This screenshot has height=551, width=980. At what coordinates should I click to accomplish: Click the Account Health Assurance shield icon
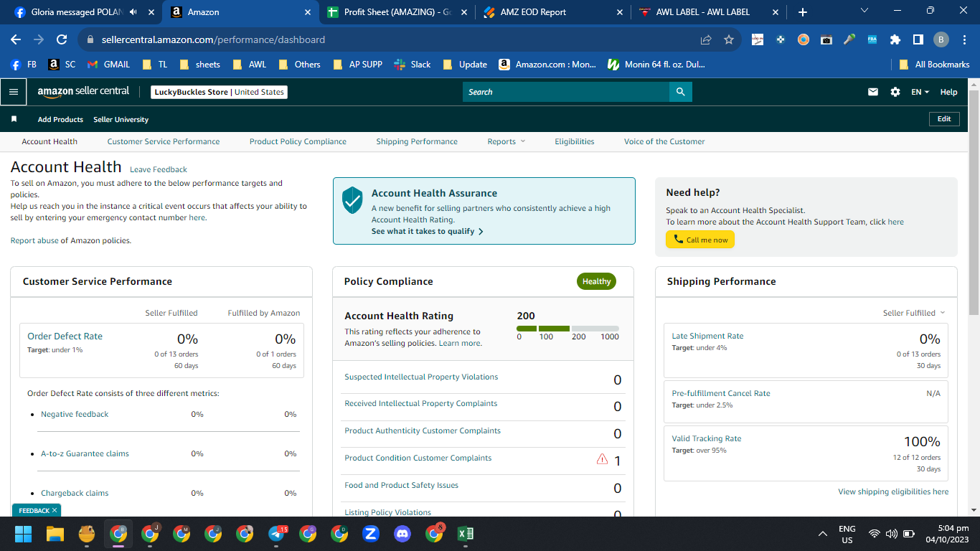[352, 200]
